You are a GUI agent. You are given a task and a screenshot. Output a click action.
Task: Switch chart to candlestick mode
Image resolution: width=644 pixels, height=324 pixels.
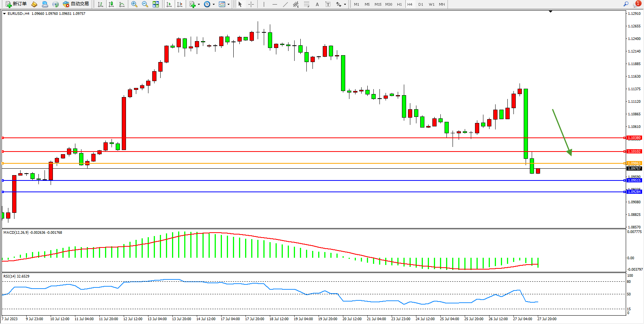111,4
